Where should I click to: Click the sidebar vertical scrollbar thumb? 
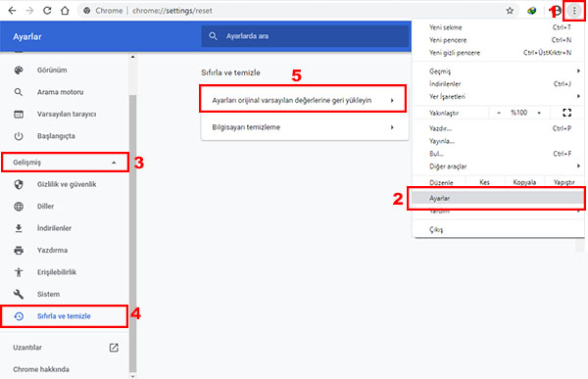point(132,232)
